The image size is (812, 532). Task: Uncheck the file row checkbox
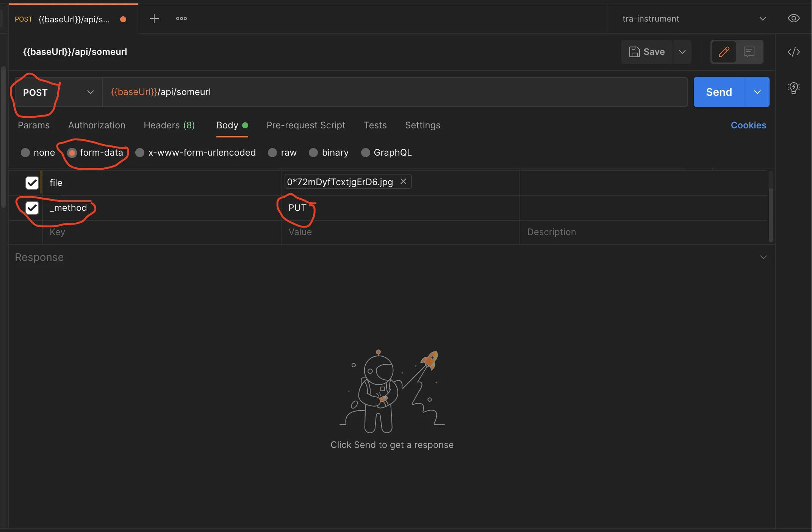[32, 183]
